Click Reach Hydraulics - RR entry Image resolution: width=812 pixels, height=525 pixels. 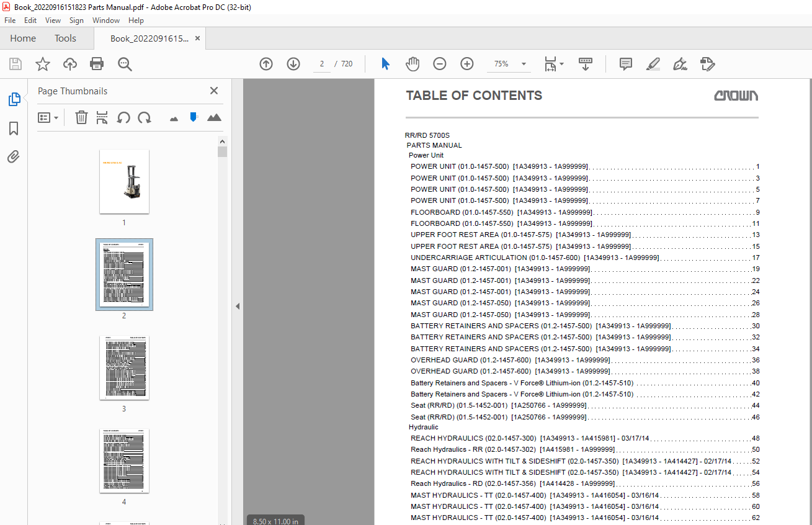coord(585,449)
